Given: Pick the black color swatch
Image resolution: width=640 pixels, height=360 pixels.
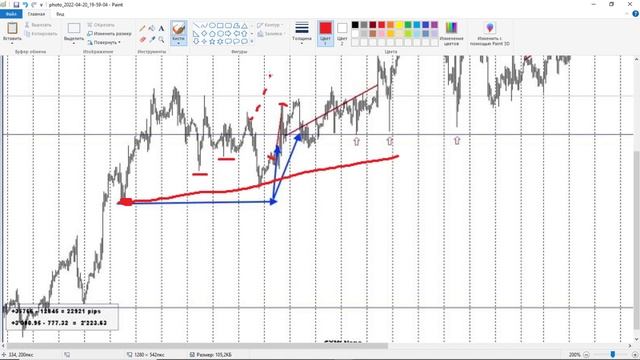Looking at the screenshot, I should click(355, 25).
